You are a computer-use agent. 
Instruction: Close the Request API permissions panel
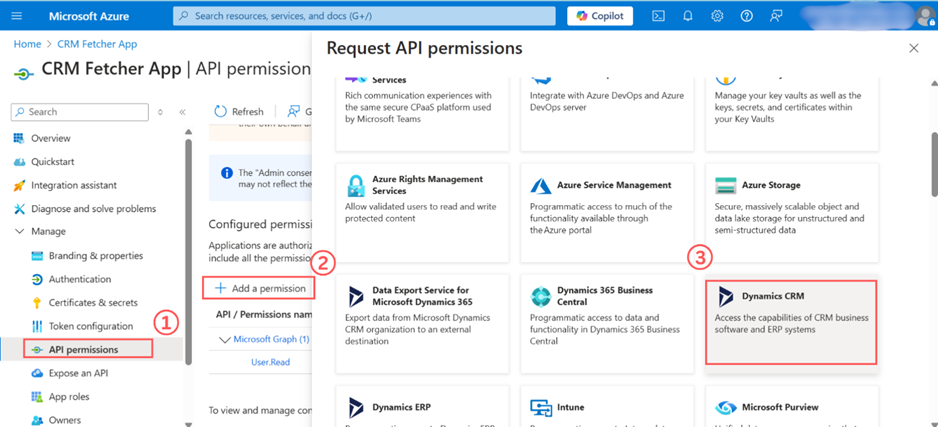(x=913, y=48)
